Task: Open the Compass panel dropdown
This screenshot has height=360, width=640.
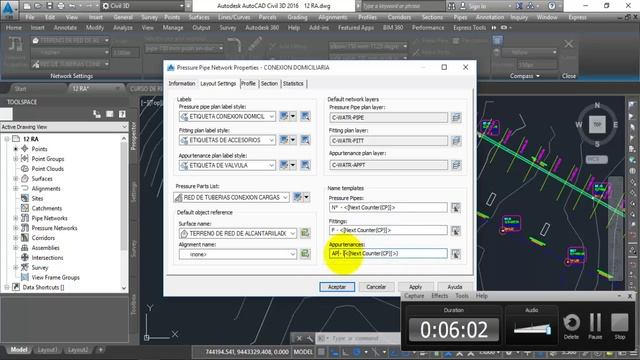Action: click(524, 76)
